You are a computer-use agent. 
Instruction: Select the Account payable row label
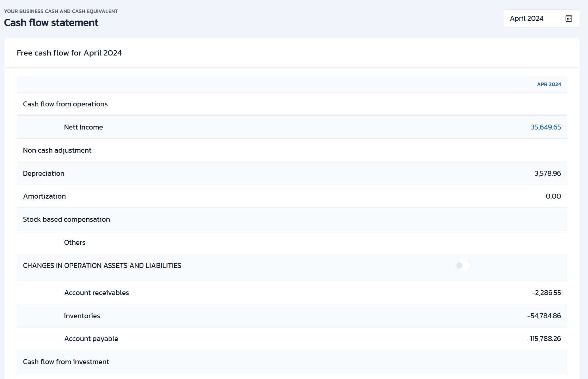[x=91, y=339]
